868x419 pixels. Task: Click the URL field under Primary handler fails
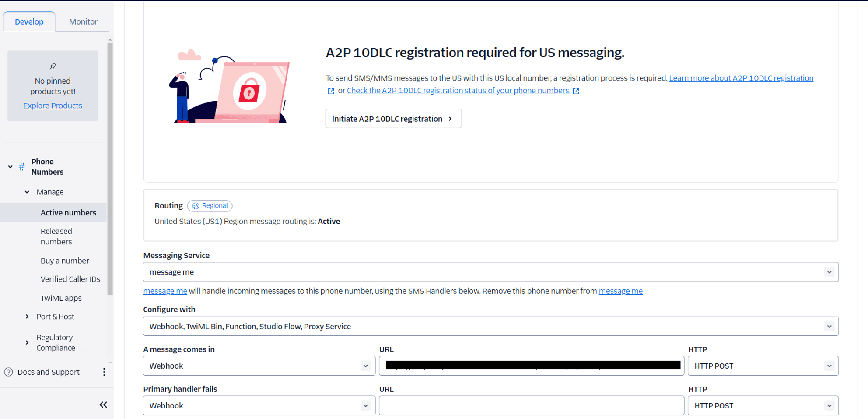click(531, 405)
